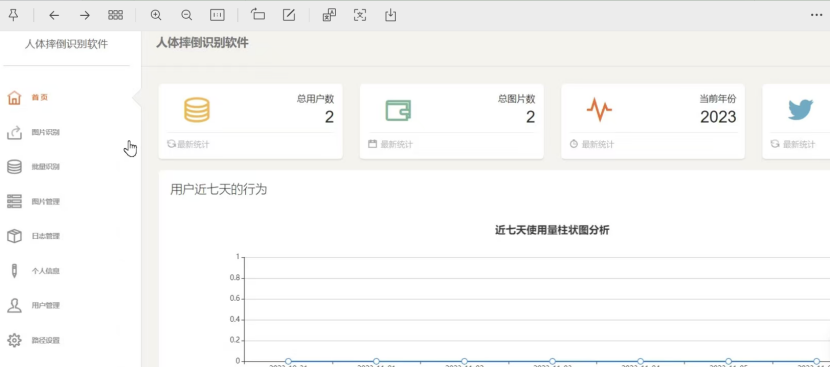This screenshot has width=831, height=367.
Task: Click the chart title 近七天使用量柱状图分析
Action: (x=552, y=230)
